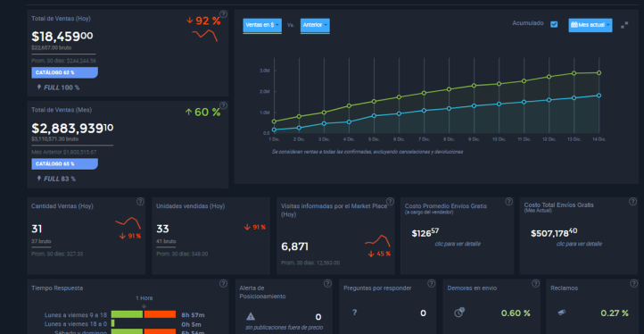Open the Ventas en $ dropdown

[x=262, y=26]
